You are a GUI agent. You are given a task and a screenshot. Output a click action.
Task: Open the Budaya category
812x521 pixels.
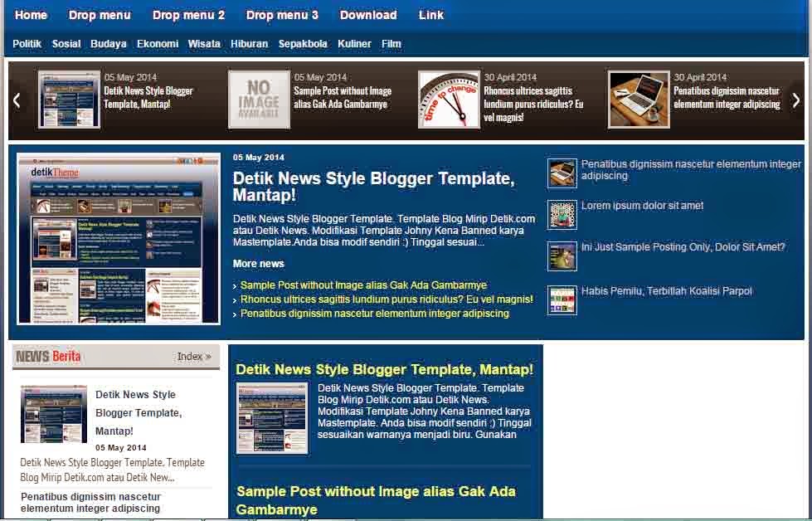pyautogui.click(x=108, y=44)
